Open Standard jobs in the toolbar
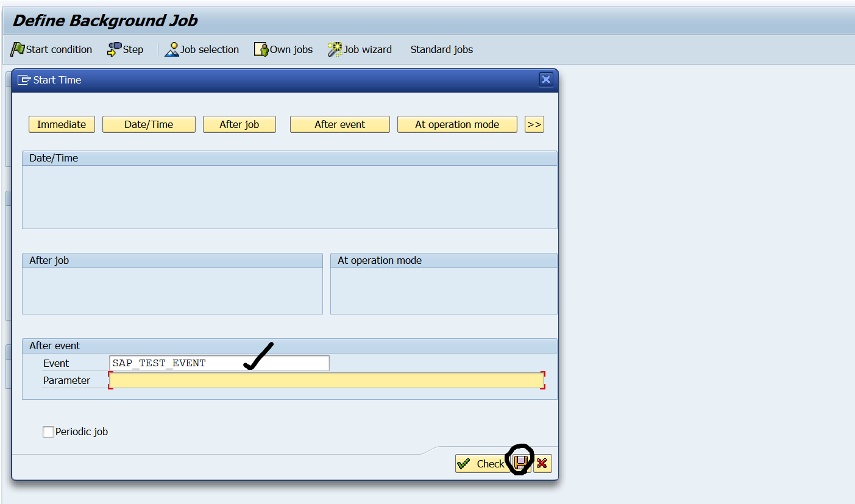The width and height of the screenshot is (855, 504). coord(442,49)
